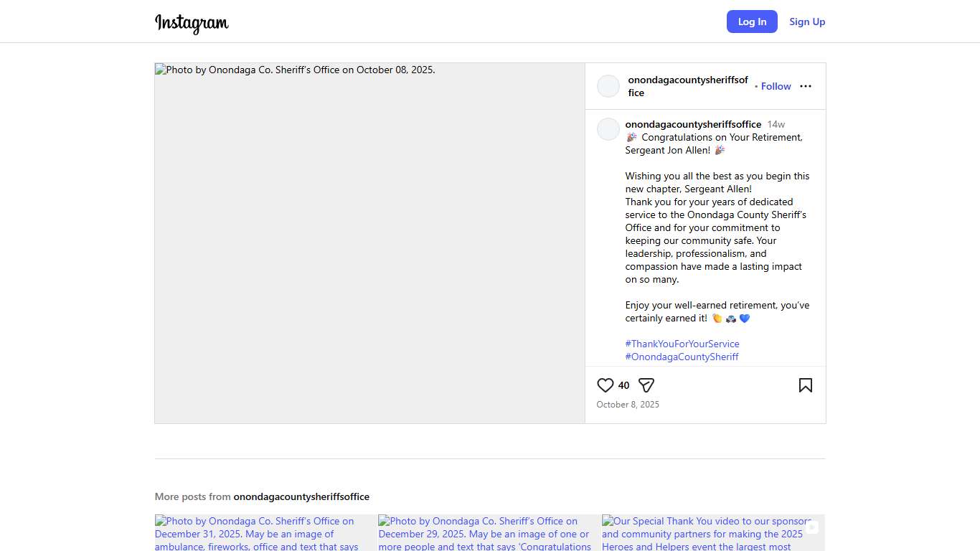Open the Sign Up link
The height and width of the screenshot is (551, 980).
[x=807, y=22]
